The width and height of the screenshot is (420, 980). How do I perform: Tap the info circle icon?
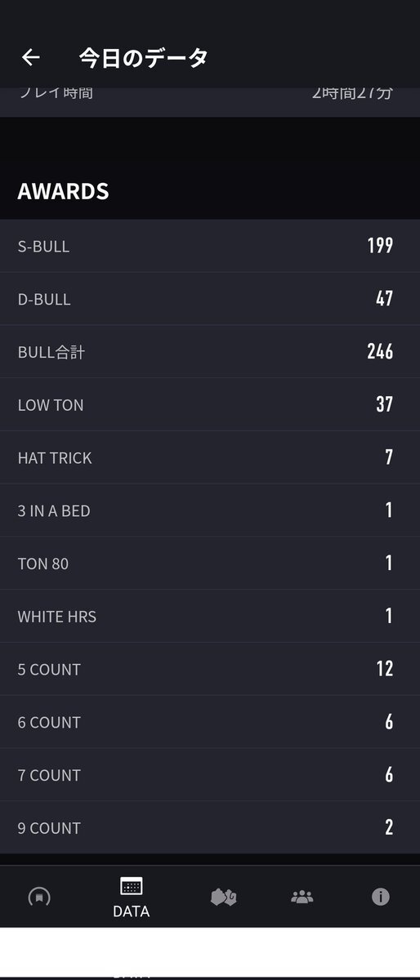click(x=380, y=897)
